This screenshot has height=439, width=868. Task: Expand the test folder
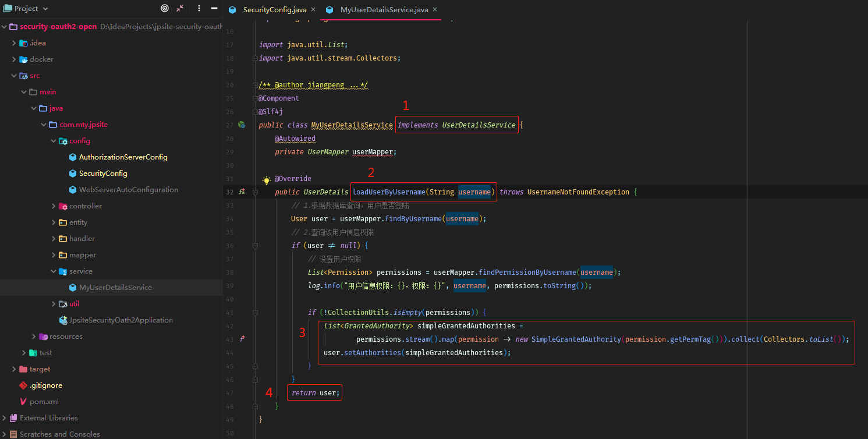tap(24, 353)
